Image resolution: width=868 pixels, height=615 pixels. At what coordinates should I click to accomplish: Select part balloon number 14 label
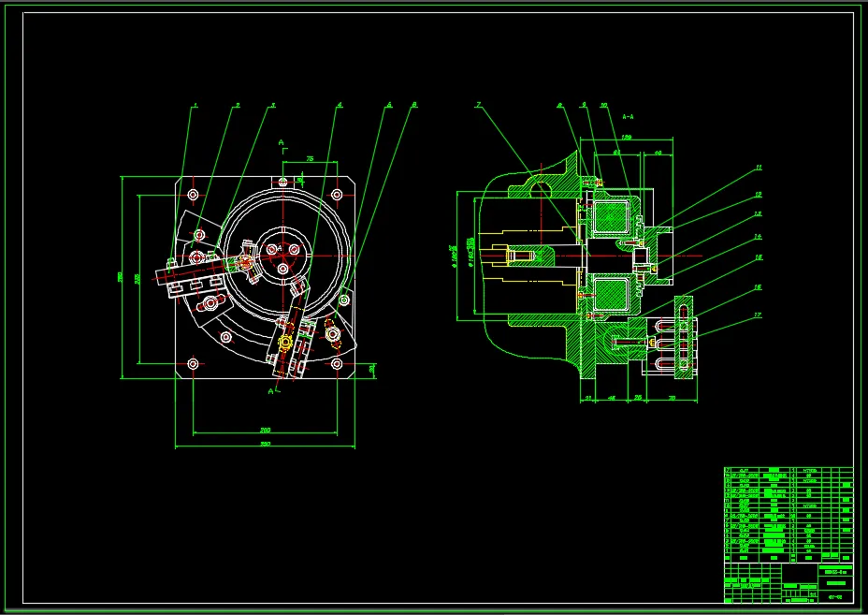click(758, 237)
